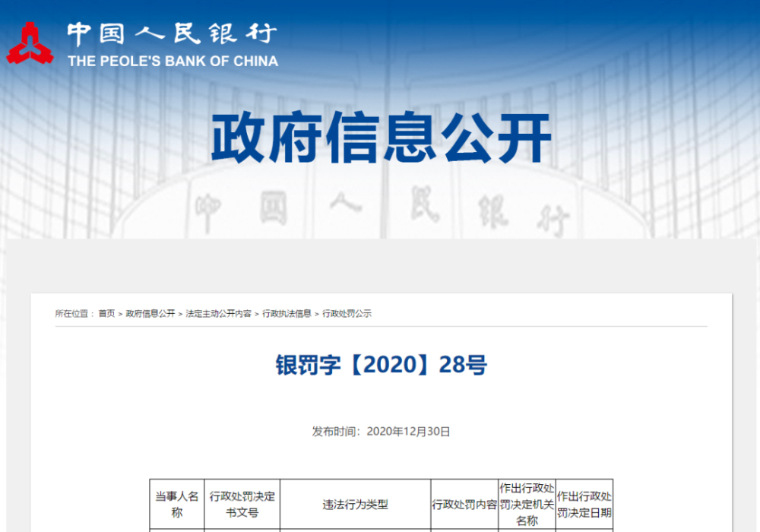
Task: Click the 政府信息公开 banner heading
Action: (x=381, y=138)
